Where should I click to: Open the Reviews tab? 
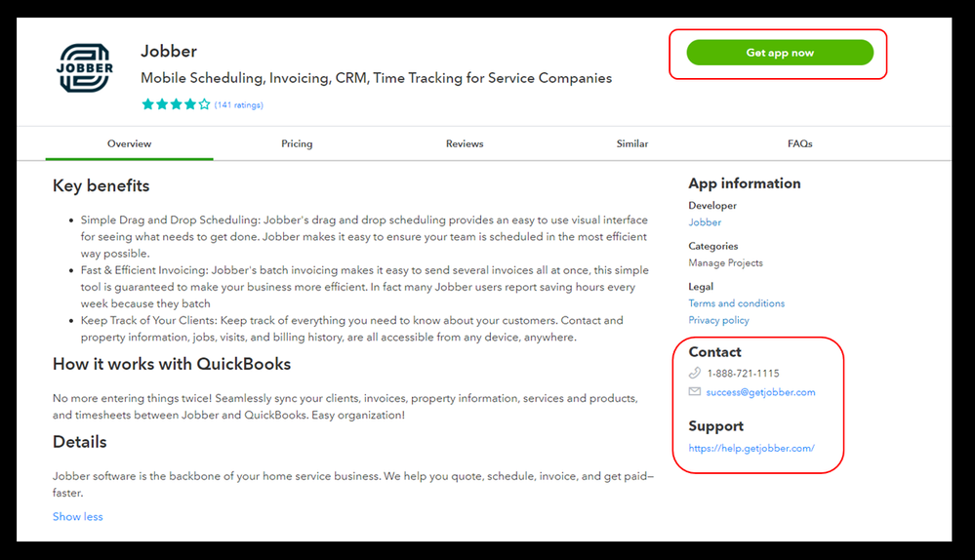(x=465, y=143)
